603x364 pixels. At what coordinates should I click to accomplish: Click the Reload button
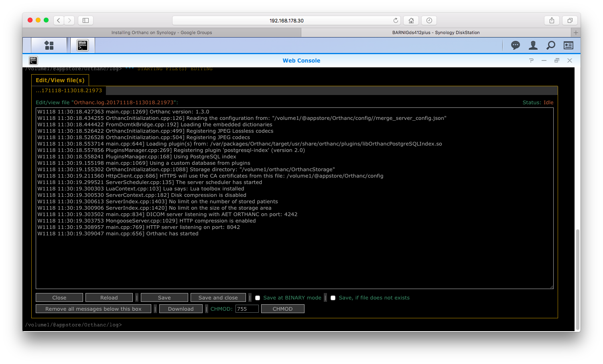109,297
